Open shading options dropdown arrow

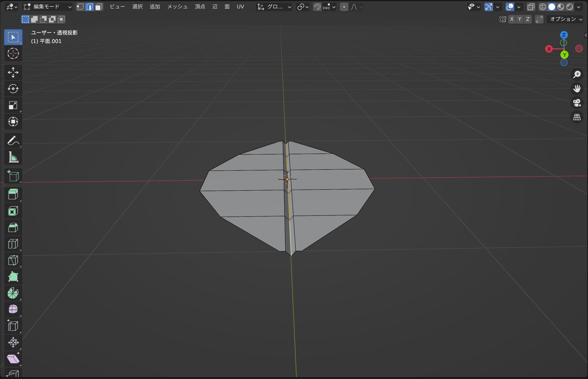tap(579, 7)
